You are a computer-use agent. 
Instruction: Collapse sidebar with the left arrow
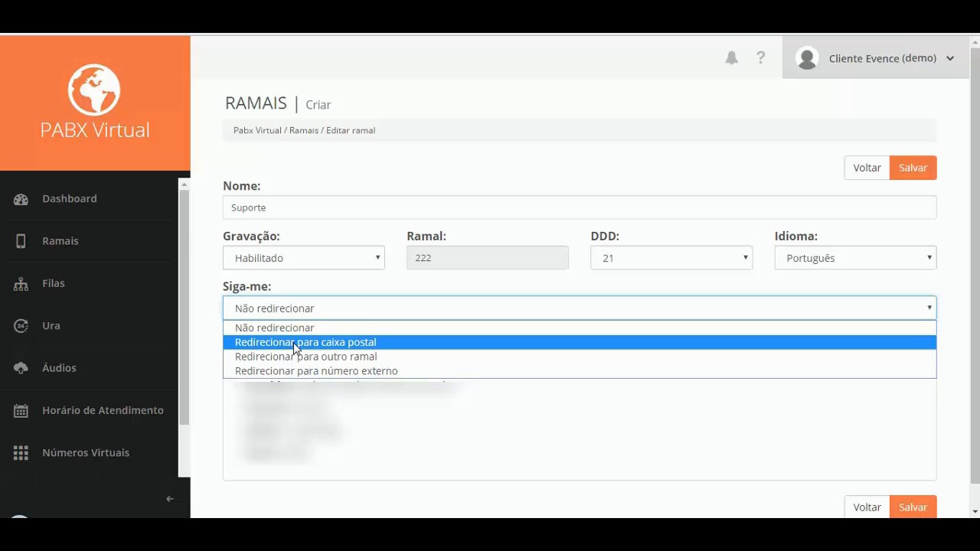pos(170,499)
